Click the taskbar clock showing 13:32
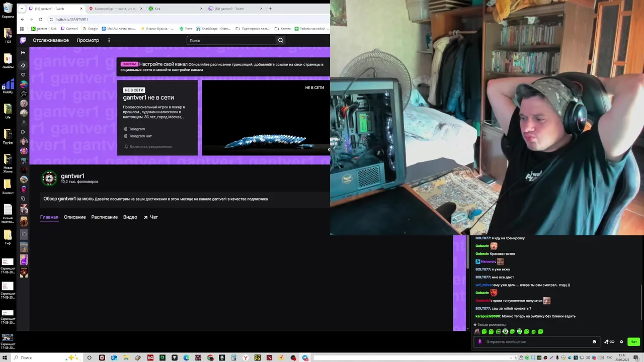This screenshot has width=644, height=362. click(x=622, y=357)
